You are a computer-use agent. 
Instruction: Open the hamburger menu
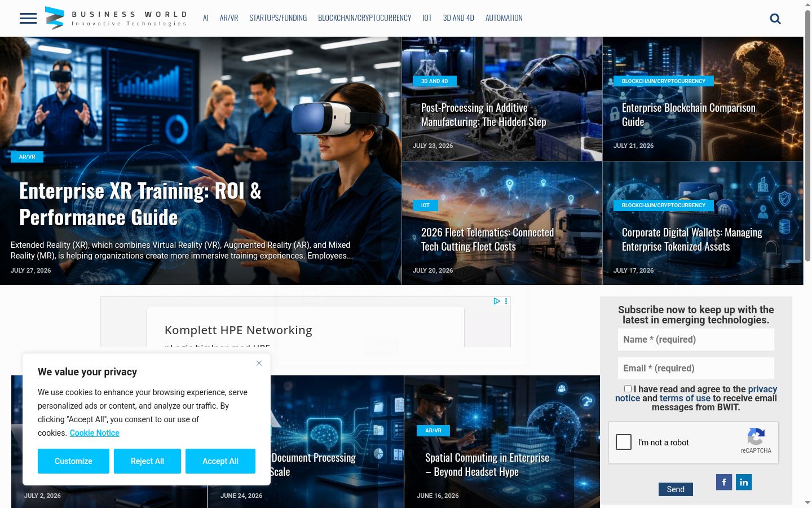pyautogui.click(x=28, y=19)
